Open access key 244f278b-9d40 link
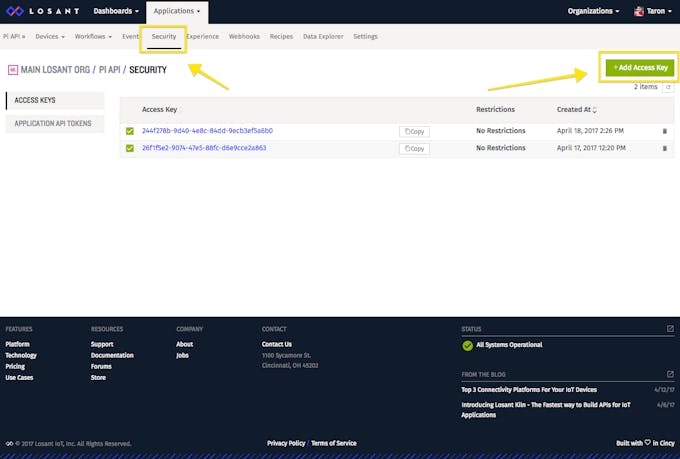This screenshot has width=680, height=459. pyautogui.click(x=207, y=131)
